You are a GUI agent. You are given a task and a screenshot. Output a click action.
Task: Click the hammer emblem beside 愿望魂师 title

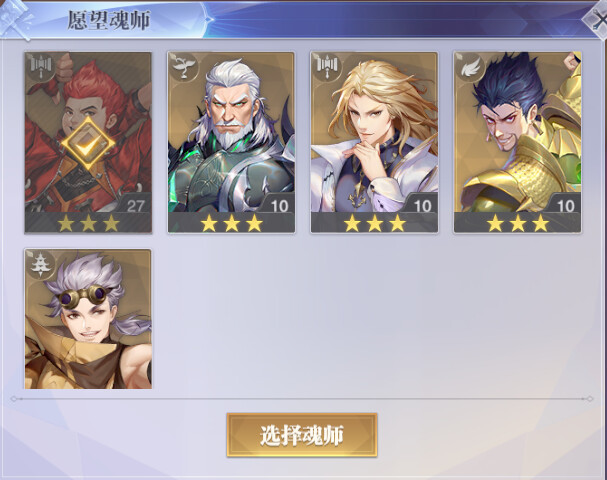point(15,19)
